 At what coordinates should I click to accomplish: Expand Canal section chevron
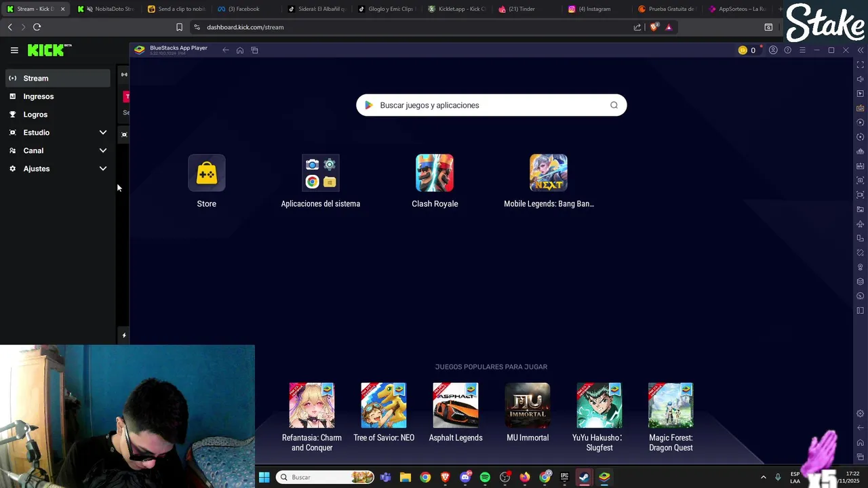pos(103,150)
